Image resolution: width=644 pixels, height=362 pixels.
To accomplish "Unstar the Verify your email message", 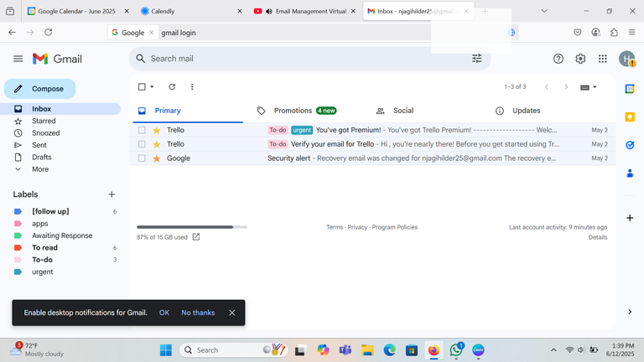I will (157, 144).
